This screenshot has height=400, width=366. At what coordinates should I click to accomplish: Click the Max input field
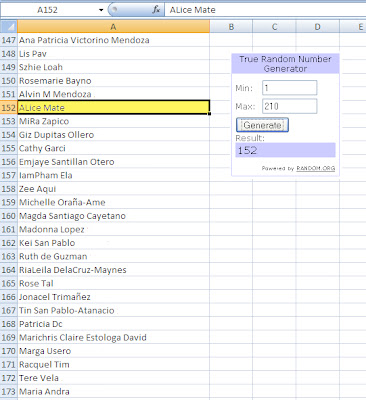click(289, 106)
